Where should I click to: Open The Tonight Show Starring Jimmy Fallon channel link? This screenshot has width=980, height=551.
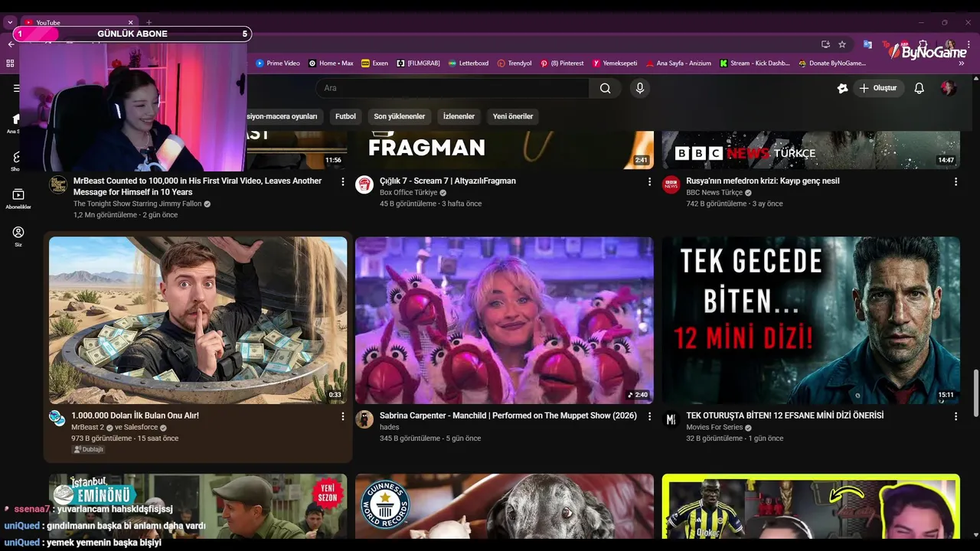click(x=137, y=204)
